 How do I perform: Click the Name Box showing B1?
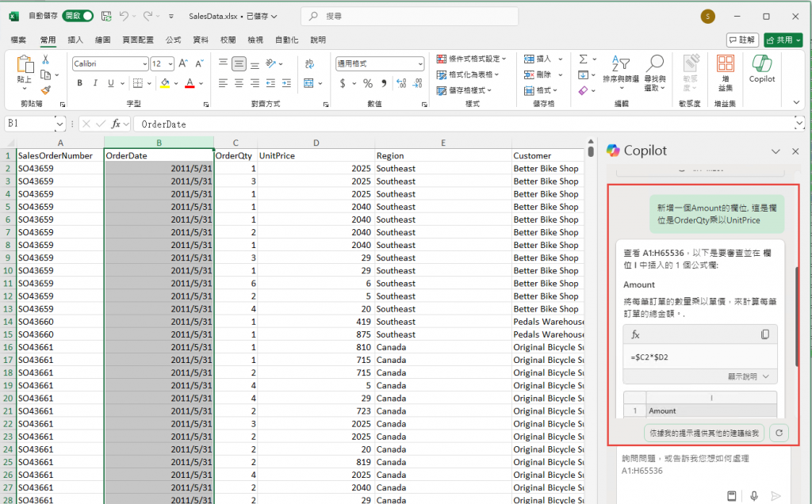coord(29,124)
